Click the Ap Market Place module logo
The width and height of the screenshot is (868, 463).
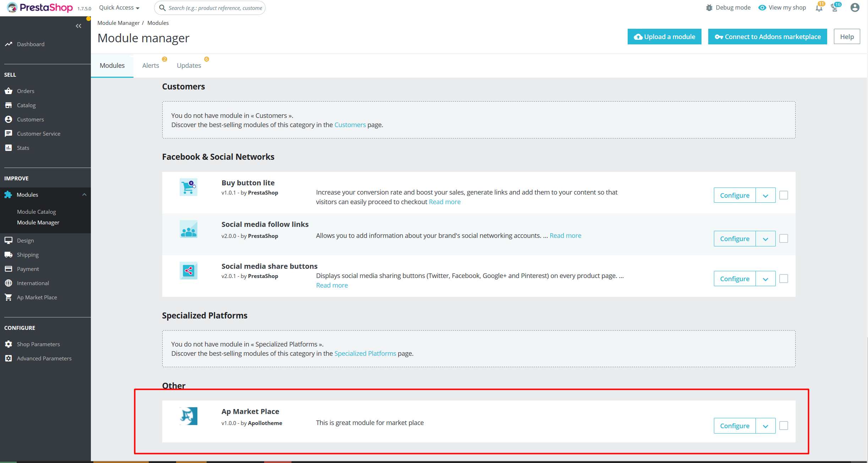click(188, 416)
